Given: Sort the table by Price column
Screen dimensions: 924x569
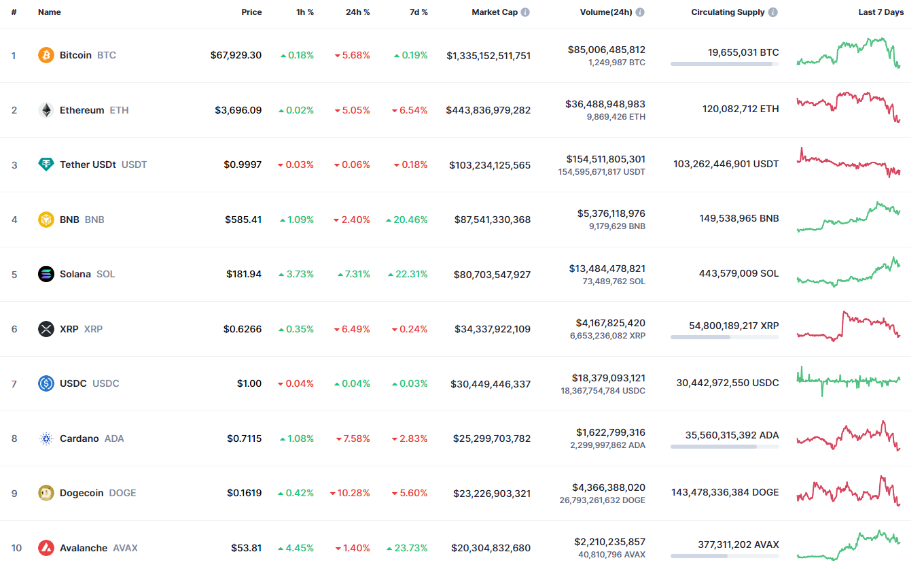Looking at the screenshot, I should click(251, 12).
